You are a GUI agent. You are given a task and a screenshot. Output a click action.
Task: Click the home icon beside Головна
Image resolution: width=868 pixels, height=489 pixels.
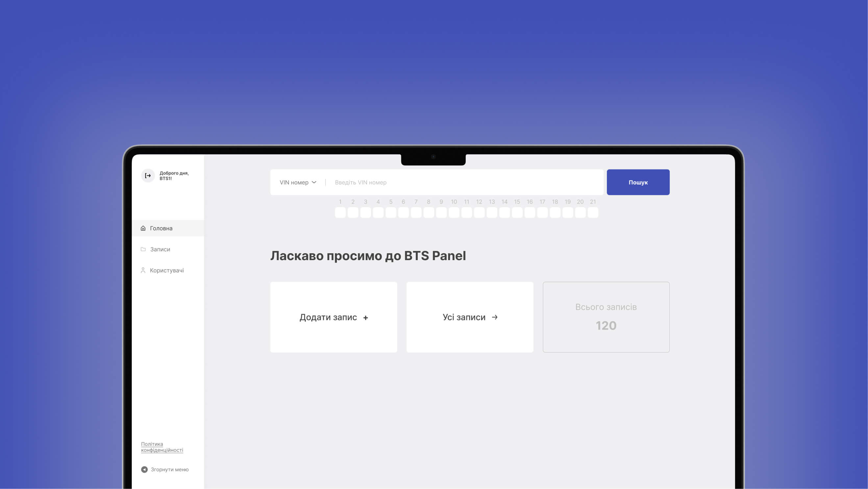point(143,228)
